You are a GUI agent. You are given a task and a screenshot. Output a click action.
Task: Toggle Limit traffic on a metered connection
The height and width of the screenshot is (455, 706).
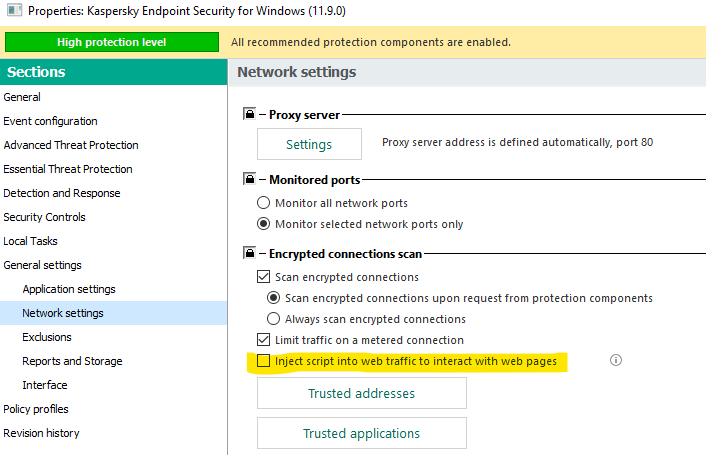pos(264,340)
